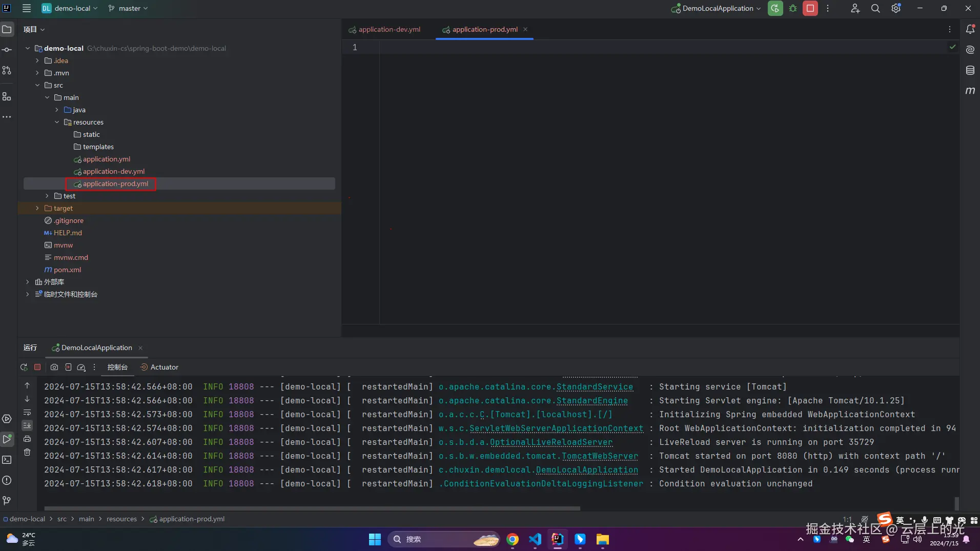
Task: Click the thread dump camera icon
Action: (x=54, y=367)
